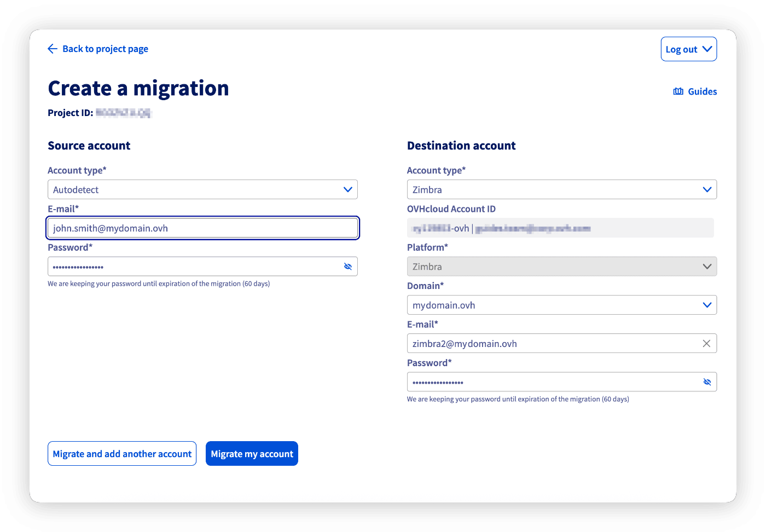Click the OVHcloud Account ID label

[451, 209]
